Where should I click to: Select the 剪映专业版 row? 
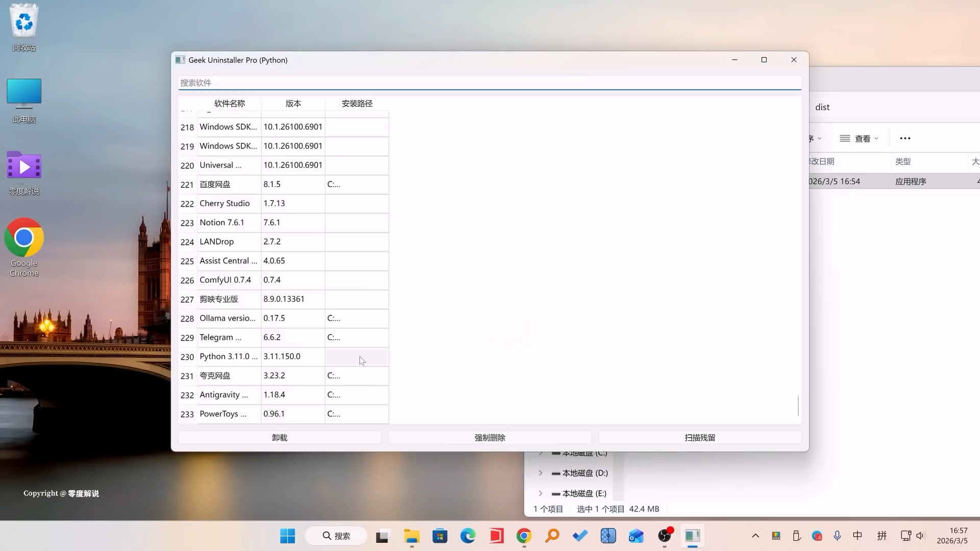[283, 299]
